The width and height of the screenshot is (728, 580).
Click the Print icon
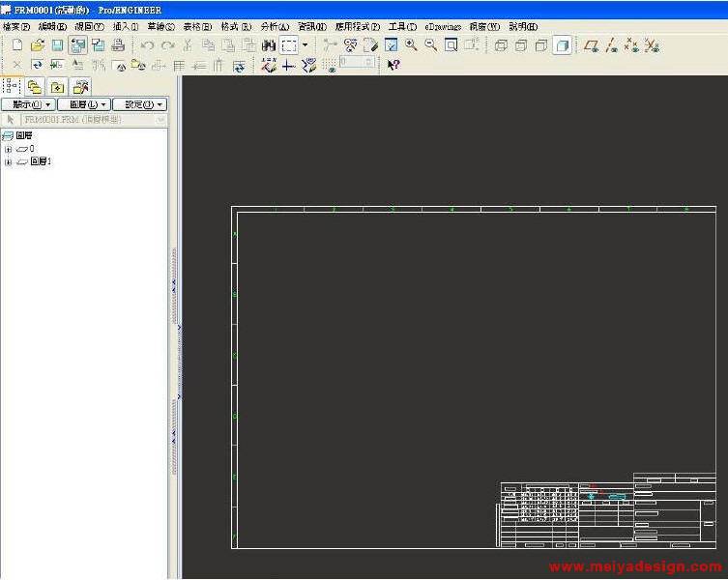118,45
